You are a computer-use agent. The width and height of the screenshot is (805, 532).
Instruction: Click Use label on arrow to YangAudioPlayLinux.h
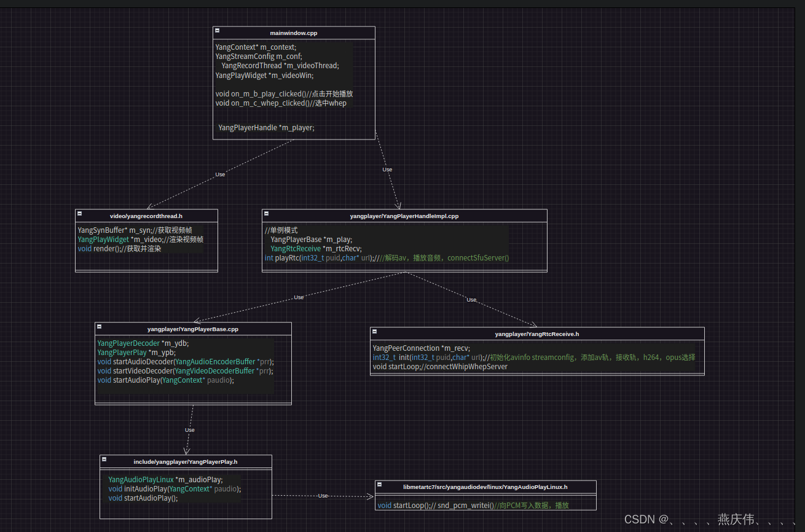point(323,496)
